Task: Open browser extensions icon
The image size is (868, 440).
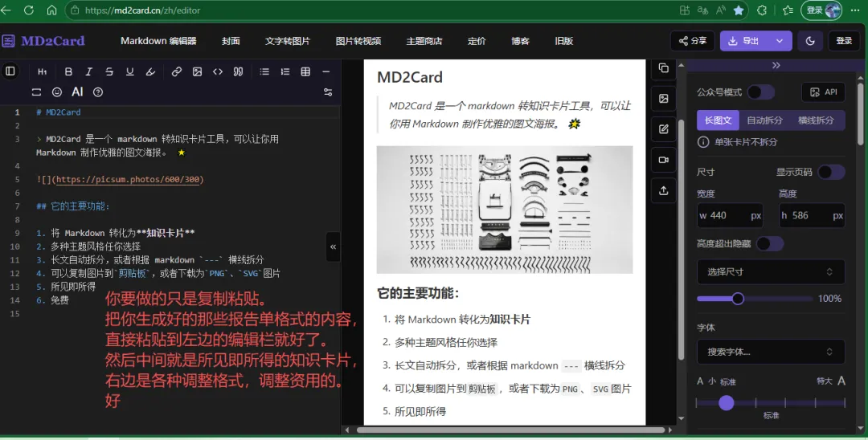Action: click(x=762, y=10)
